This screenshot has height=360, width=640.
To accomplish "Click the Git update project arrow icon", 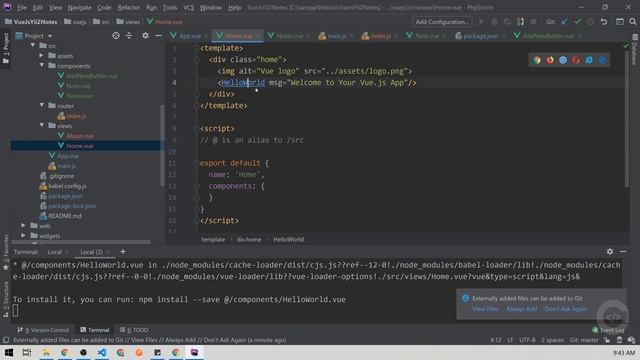I will coord(564,22).
